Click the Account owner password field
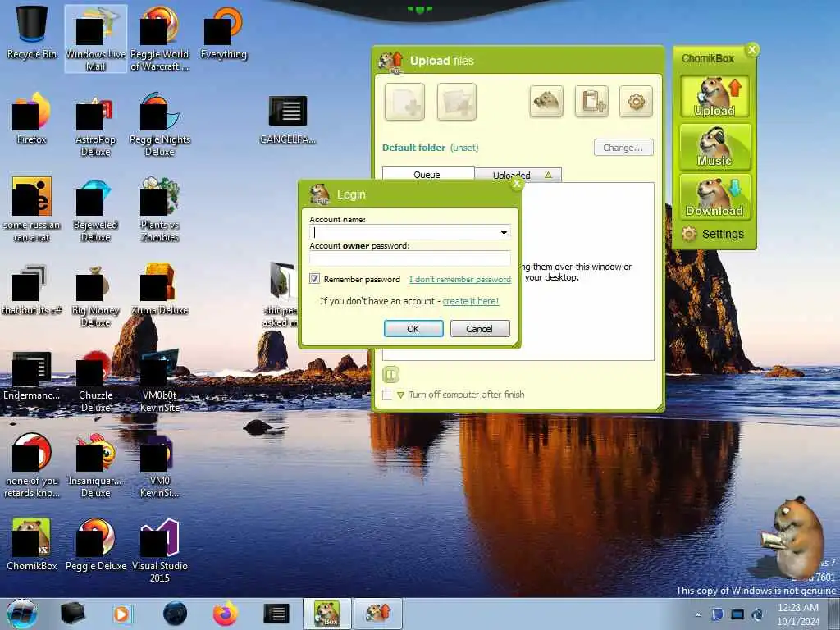The width and height of the screenshot is (840, 630). click(410, 258)
